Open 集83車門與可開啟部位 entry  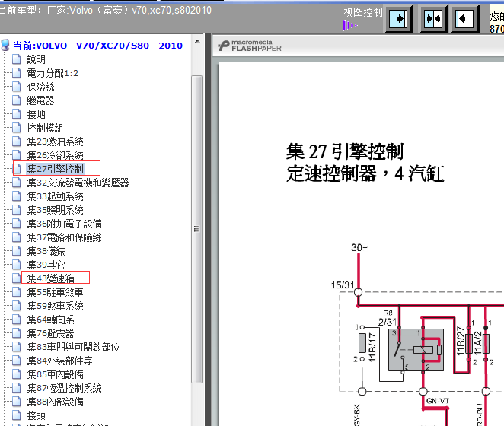tap(73, 347)
